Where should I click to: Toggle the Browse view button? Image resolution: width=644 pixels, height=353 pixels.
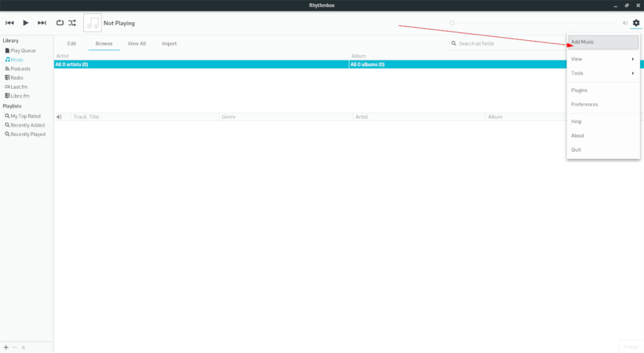104,44
